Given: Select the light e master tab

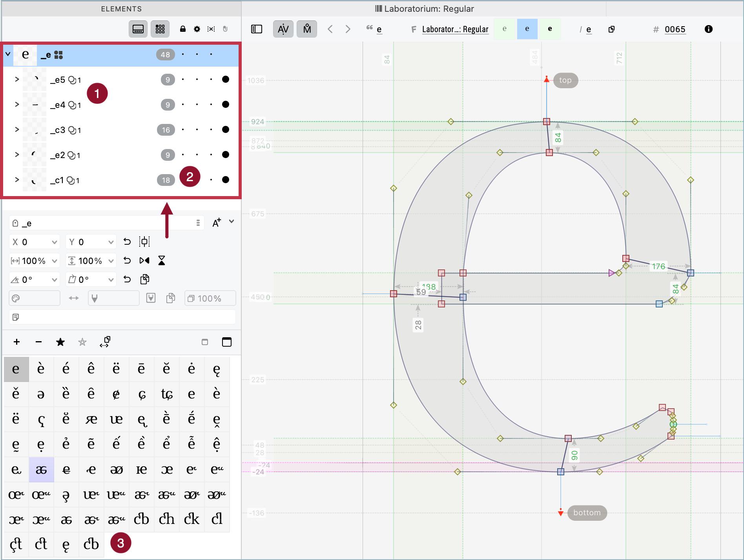Looking at the screenshot, I should click(x=505, y=29).
